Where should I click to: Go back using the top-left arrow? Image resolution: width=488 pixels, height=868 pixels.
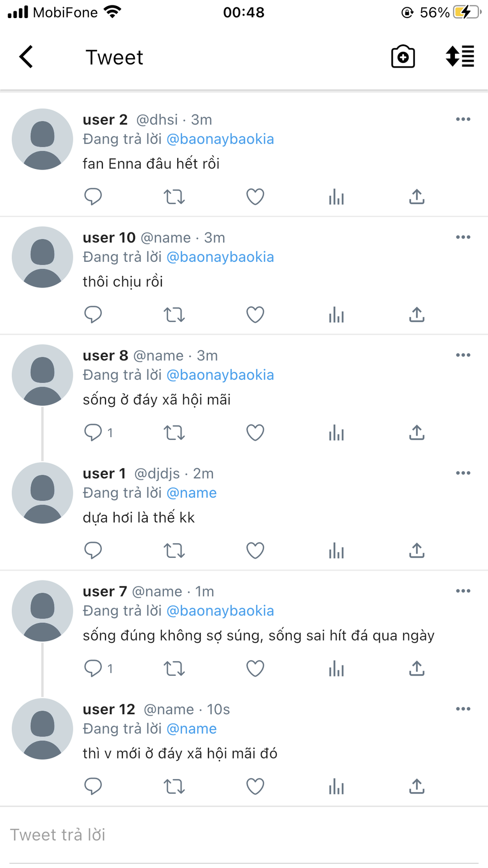click(26, 57)
